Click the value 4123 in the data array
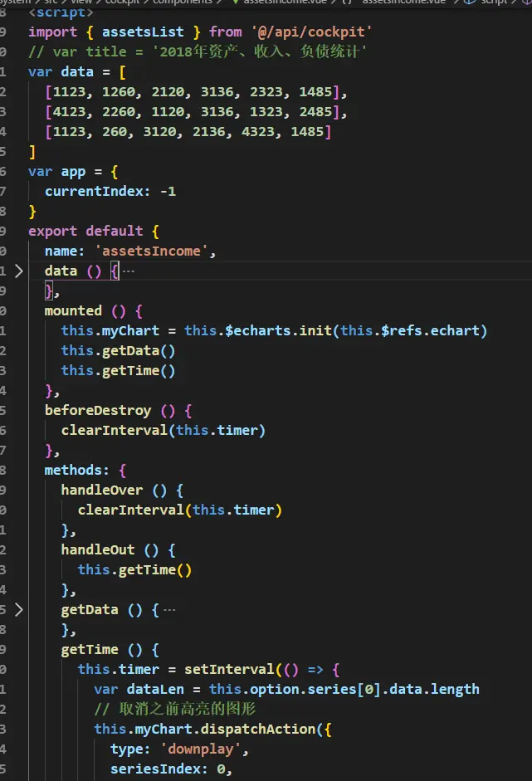Screen dimensions: 532x781 click(x=69, y=111)
